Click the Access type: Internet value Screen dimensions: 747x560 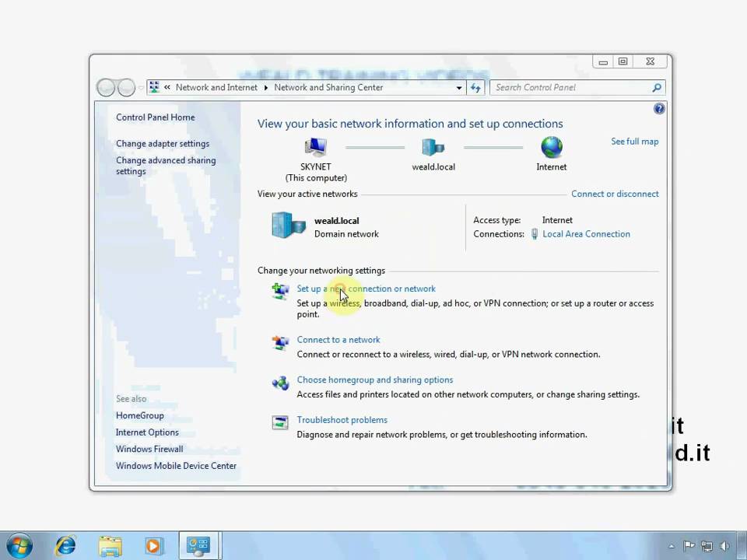pos(557,220)
